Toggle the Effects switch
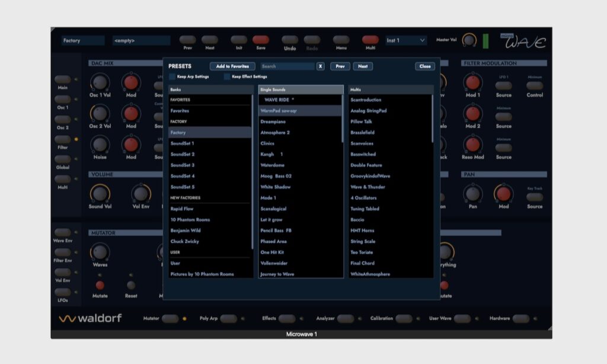 [287, 319]
